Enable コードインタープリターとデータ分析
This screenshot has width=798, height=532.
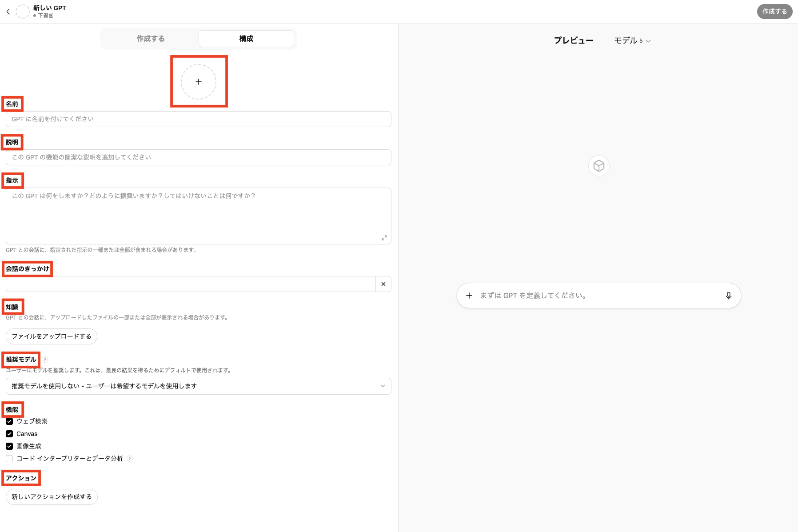click(9, 458)
